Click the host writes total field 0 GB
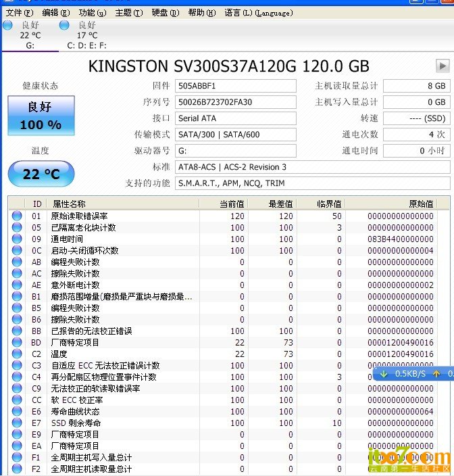The height and width of the screenshot is (476, 454). (416, 102)
